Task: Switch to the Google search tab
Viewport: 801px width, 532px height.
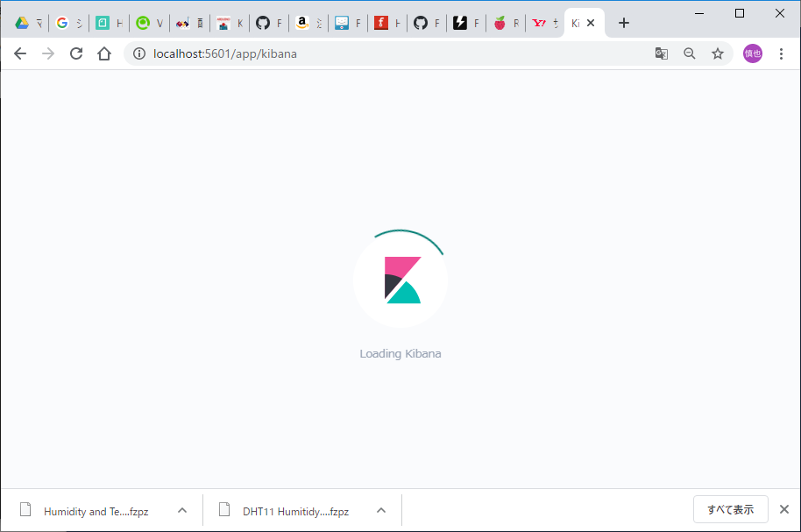Action: [x=68, y=23]
